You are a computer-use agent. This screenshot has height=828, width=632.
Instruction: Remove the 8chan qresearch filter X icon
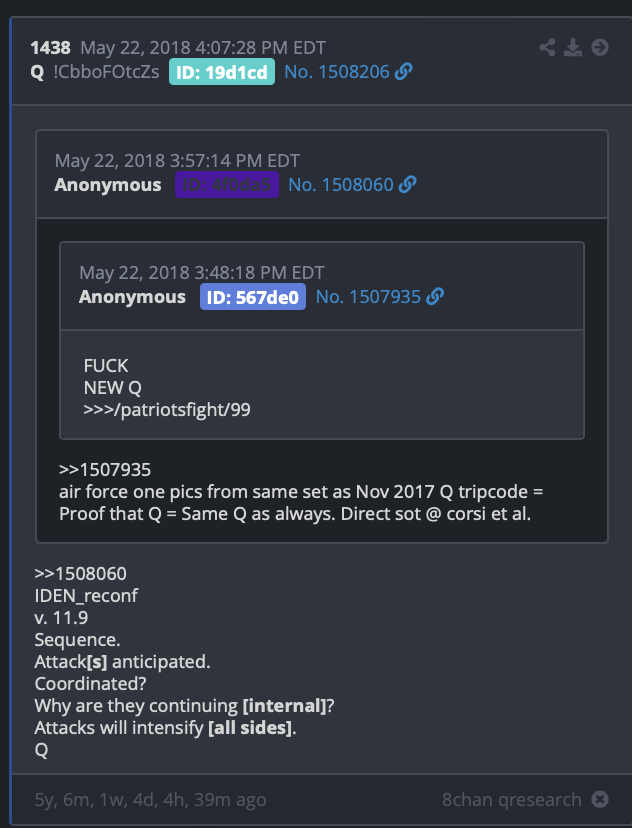point(600,799)
